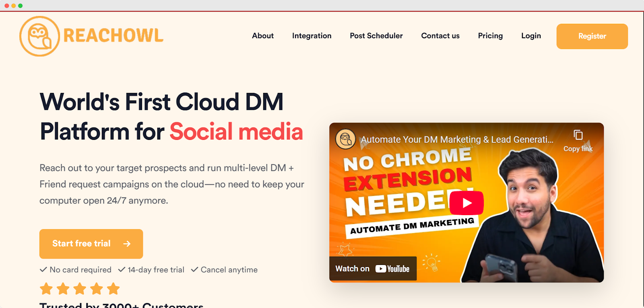Click the checkmark beside 14-day free trial
The image size is (644, 308).
coord(122,269)
